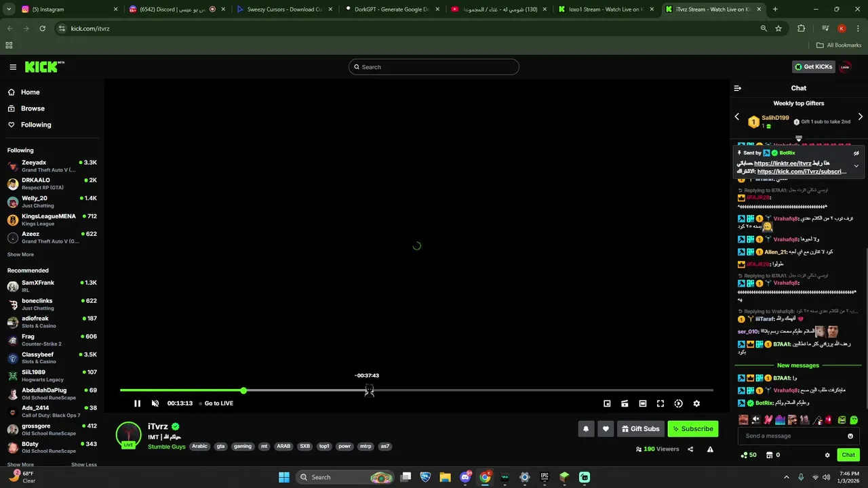The image size is (868, 488).
Task: Click the green progress handle
Action: (x=243, y=390)
